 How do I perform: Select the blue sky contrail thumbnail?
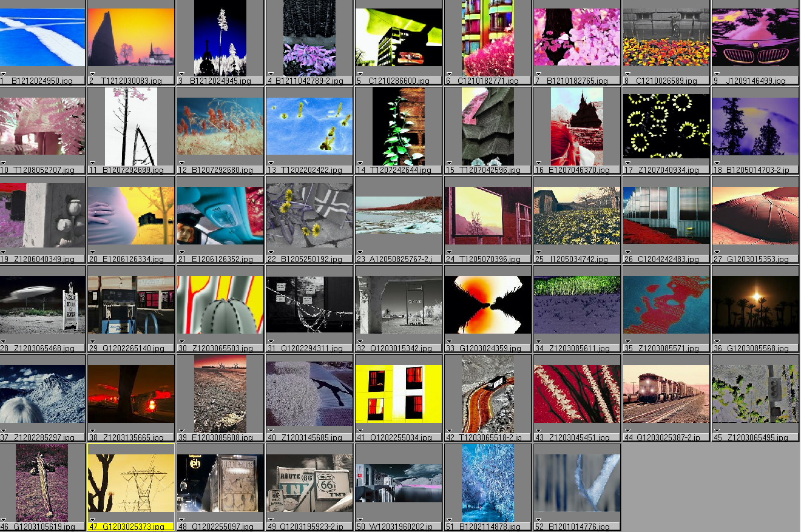click(x=42, y=37)
